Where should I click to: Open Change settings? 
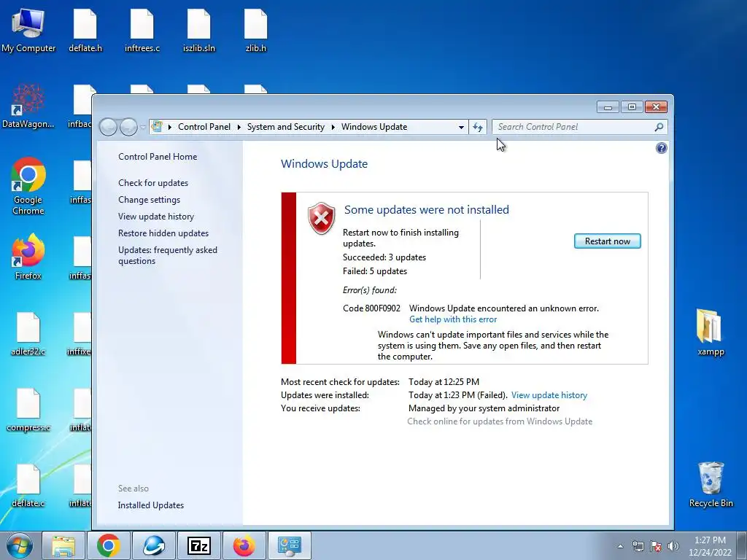149,200
